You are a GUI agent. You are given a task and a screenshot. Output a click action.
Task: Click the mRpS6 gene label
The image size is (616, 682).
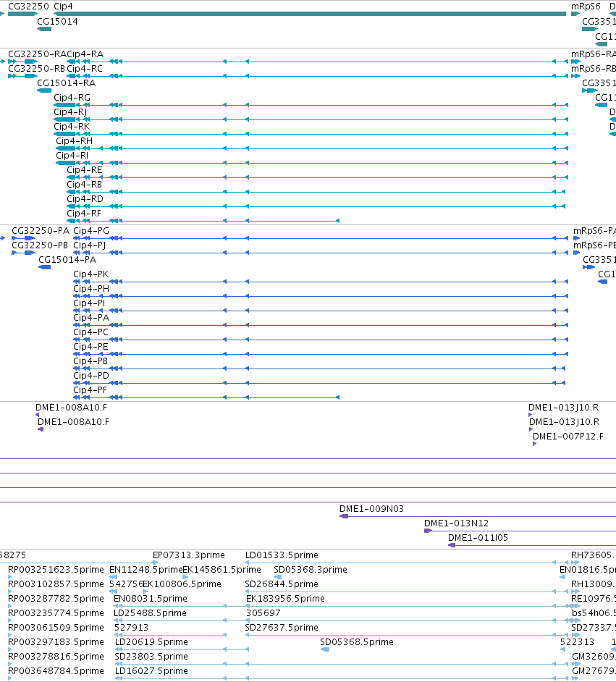point(586,7)
